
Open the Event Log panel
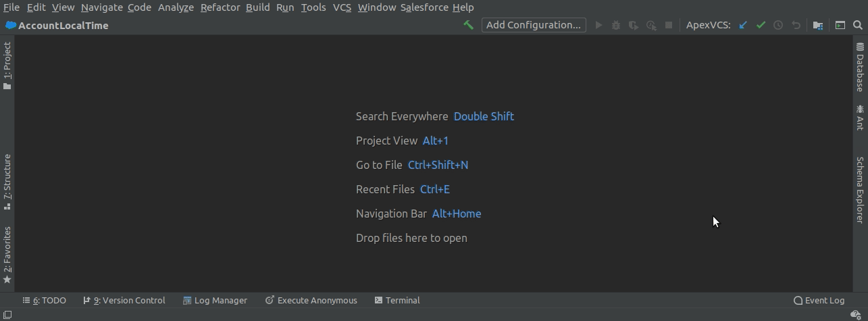(x=819, y=301)
